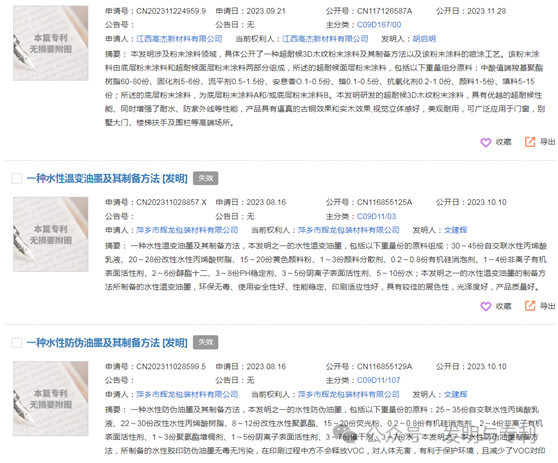Open current rights holder link 江西高杰新材料有限公司

click(325, 39)
